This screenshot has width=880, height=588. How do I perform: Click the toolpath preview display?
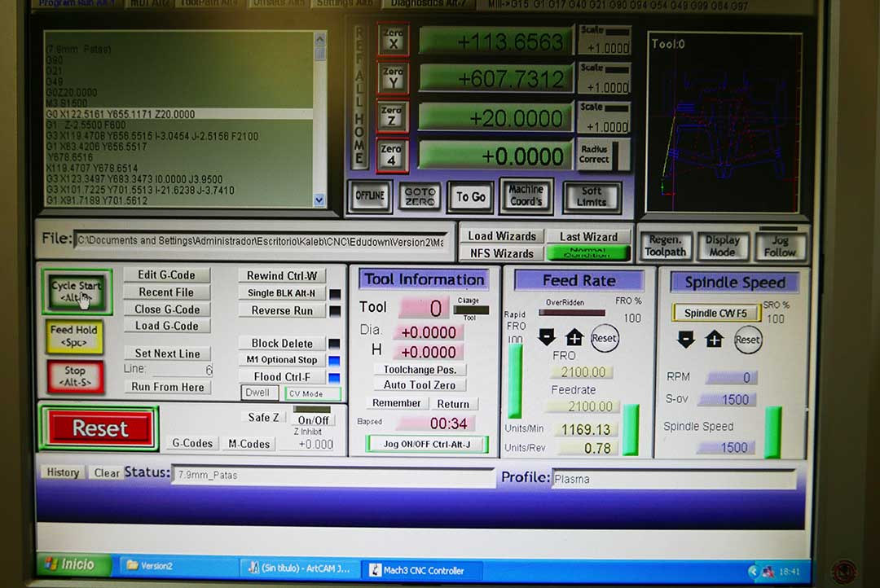tap(724, 121)
